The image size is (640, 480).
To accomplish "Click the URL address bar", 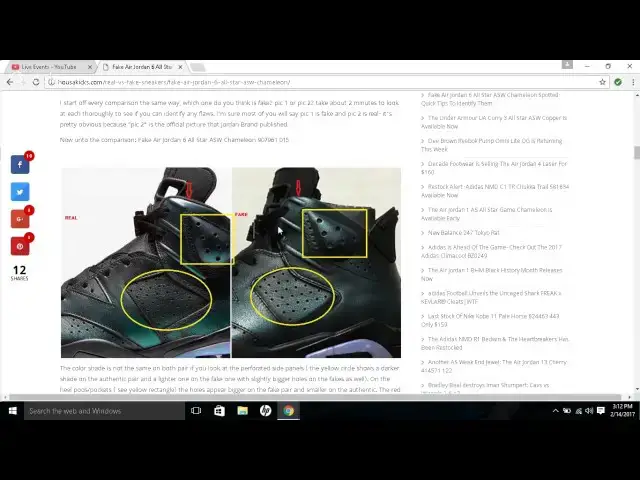I will 327,82.
